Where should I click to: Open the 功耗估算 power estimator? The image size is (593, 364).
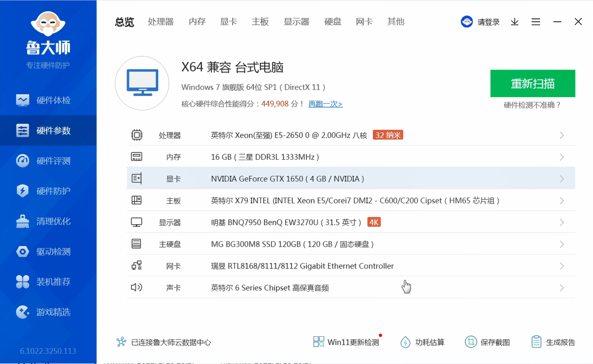(x=422, y=342)
